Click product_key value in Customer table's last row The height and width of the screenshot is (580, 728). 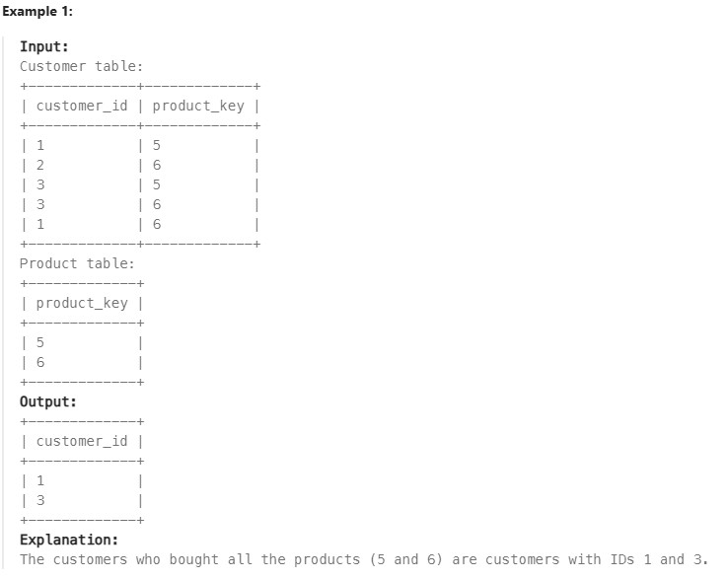pos(156,224)
